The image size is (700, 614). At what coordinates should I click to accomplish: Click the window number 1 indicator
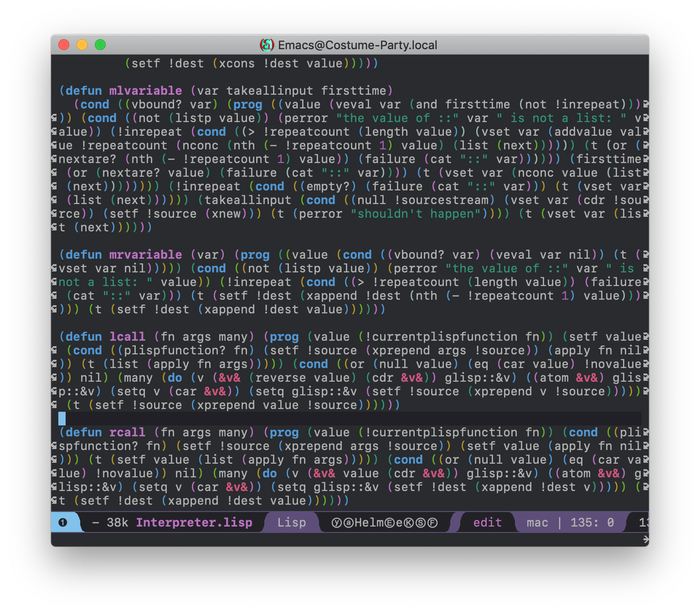(x=63, y=522)
